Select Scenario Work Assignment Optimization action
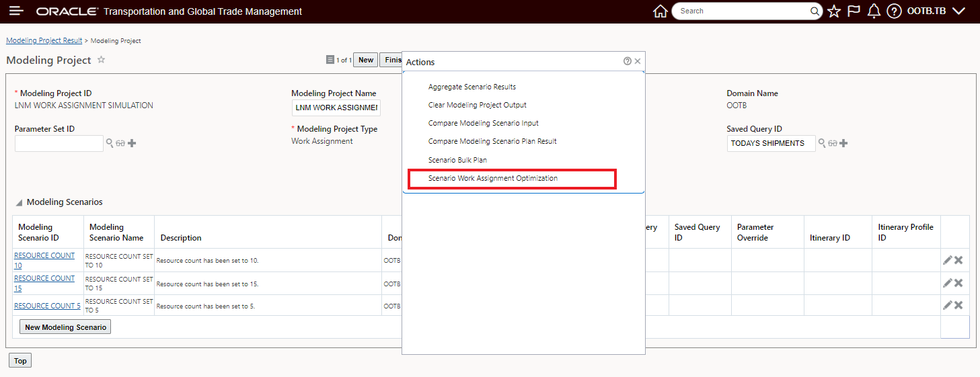 [x=493, y=179]
